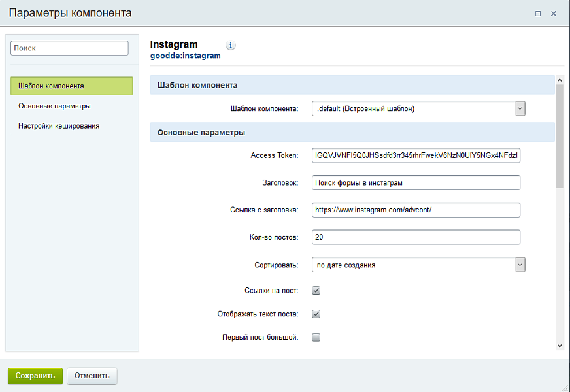Focus the 'Поиск' search field
The width and height of the screenshot is (570, 392).
(x=69, y=48)
